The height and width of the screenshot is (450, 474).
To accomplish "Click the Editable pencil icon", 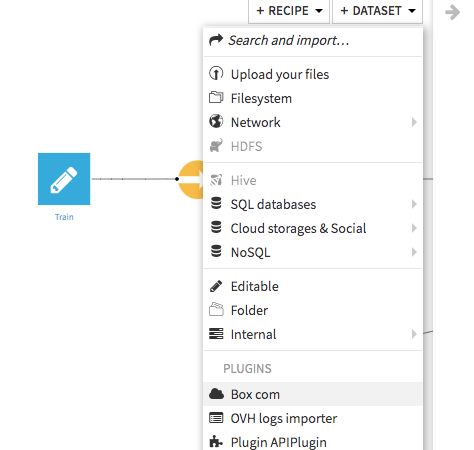I will coord(216,286).
